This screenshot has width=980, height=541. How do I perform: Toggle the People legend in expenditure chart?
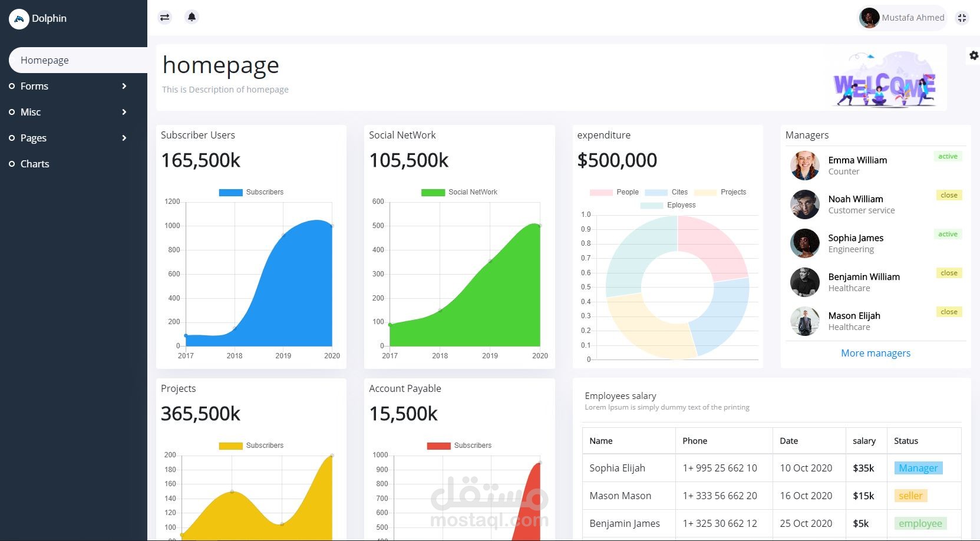(x=614, y=192)
